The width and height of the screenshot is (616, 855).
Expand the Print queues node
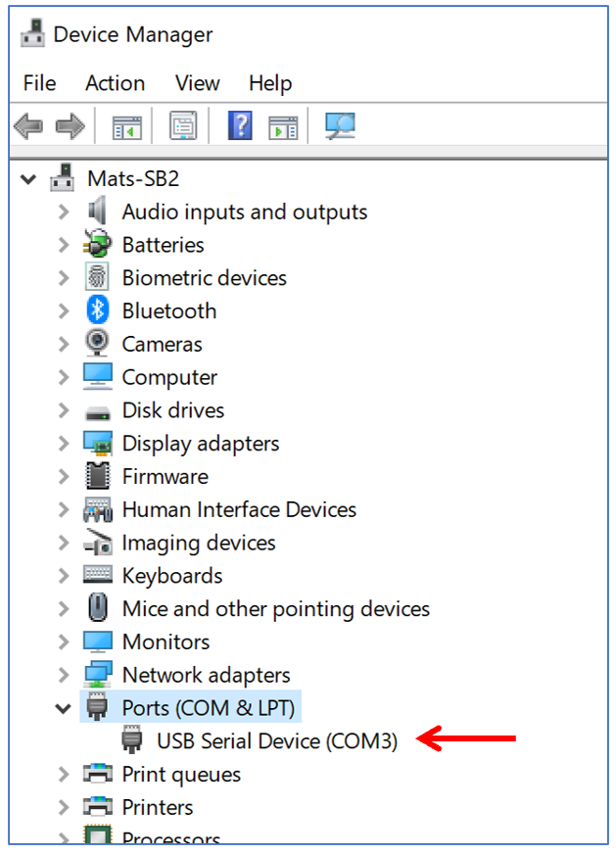(x=65, y=775)
